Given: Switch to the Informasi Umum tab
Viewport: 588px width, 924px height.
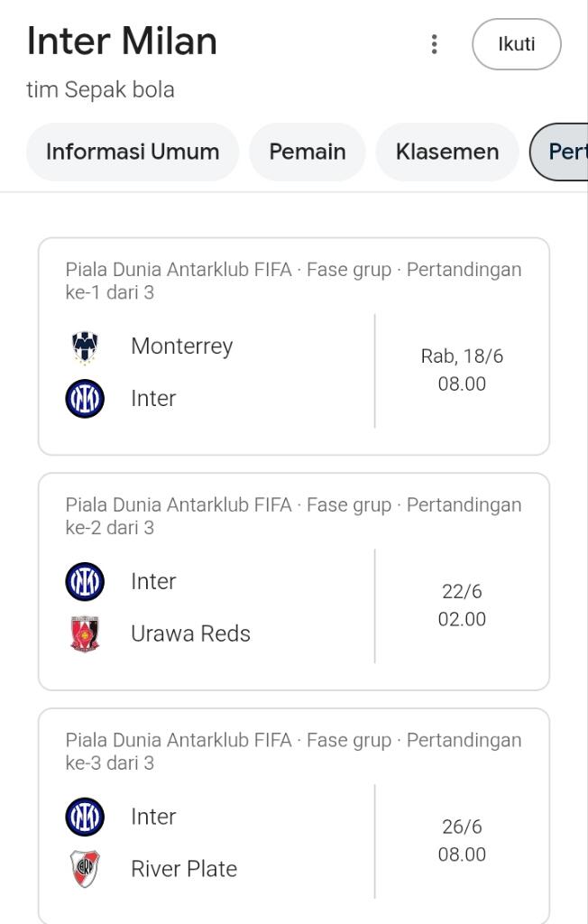Looking at the screenshot, I should 133,152.
